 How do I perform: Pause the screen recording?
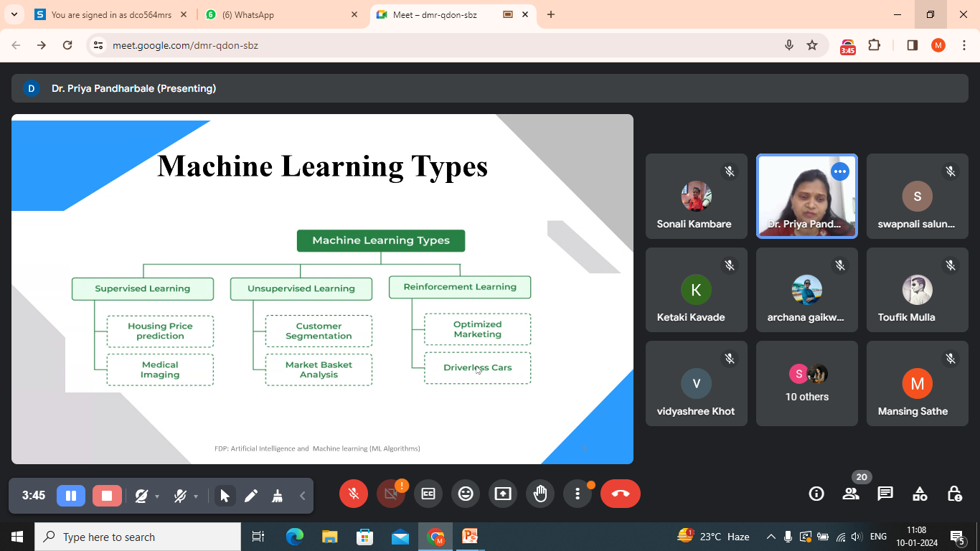(71, 495)
